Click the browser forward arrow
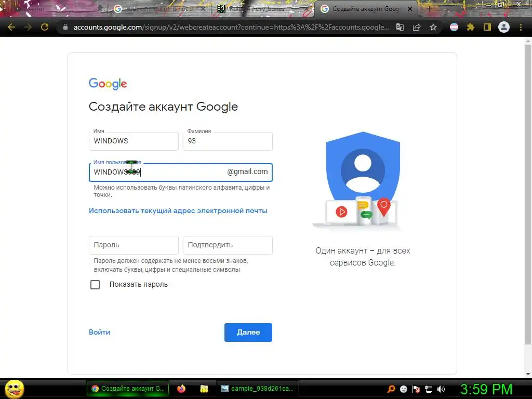The width and height of the screenshot is (532, 399). point(28,27)
